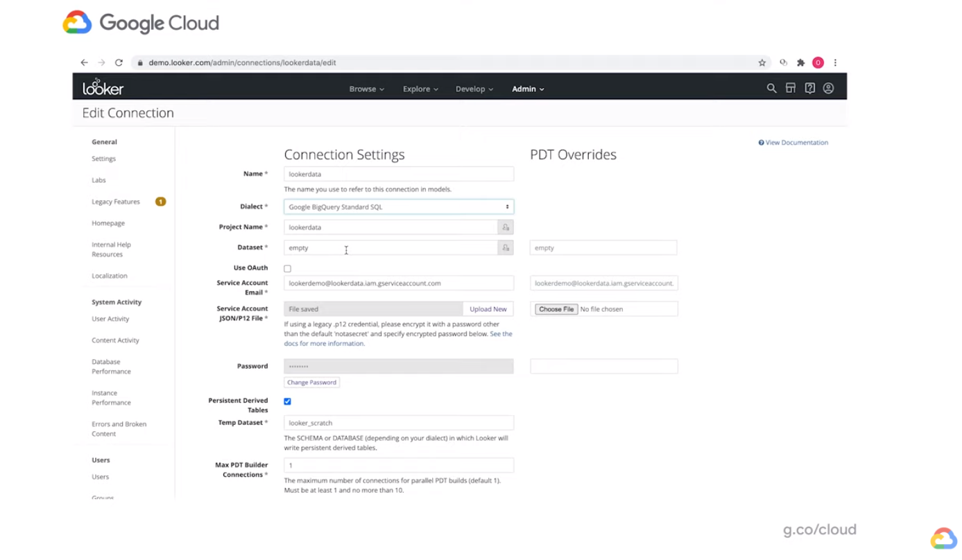962x560 pixels.
Task: Click the test icon beside Project Name field
Action: [505, 227]
